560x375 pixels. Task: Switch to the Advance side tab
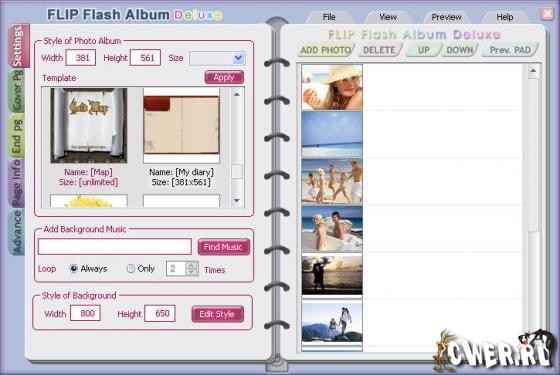[16, 232]
